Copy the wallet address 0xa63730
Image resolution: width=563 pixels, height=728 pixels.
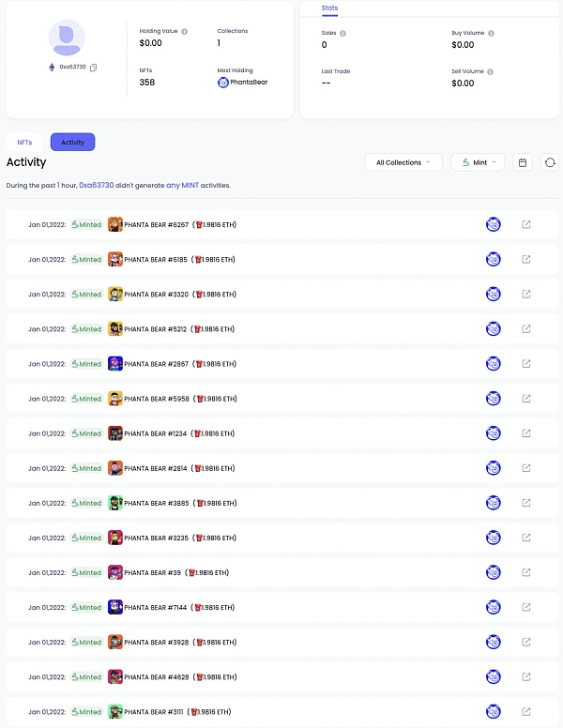(94, 68)
